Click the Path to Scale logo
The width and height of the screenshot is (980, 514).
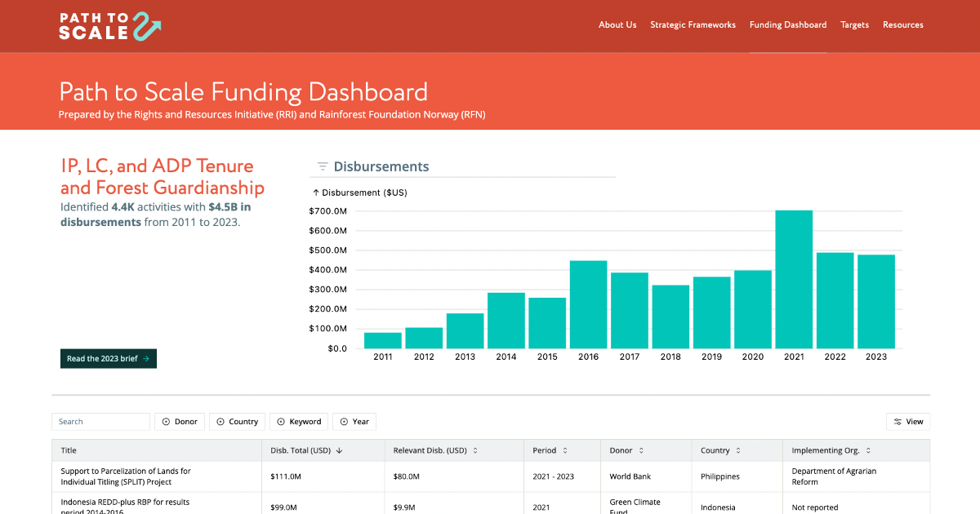coord(109,25)
